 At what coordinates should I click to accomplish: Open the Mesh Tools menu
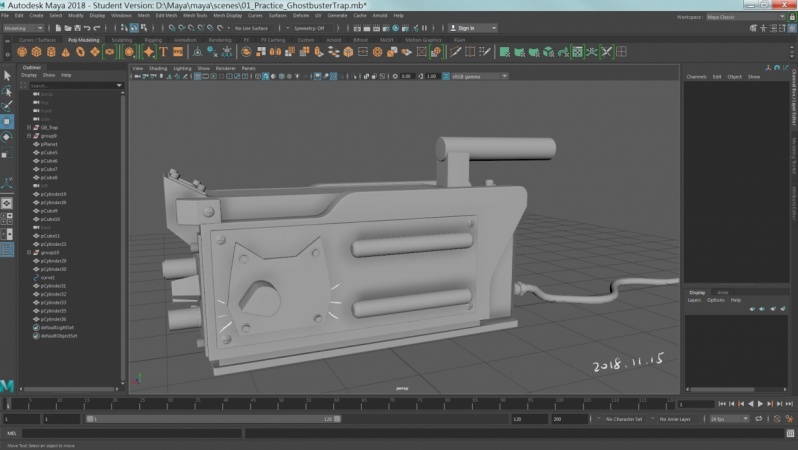[195, 16]
